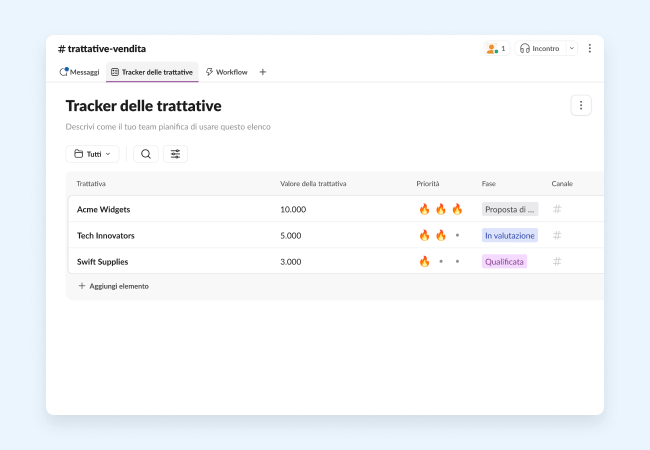Open the Workflow tab
The width and height of the screenshot is (650, 450).
coord(226,72)
